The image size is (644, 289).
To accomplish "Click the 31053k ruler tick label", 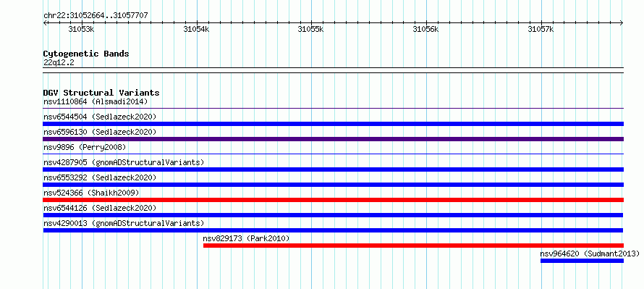I will (x=81, y=29).
